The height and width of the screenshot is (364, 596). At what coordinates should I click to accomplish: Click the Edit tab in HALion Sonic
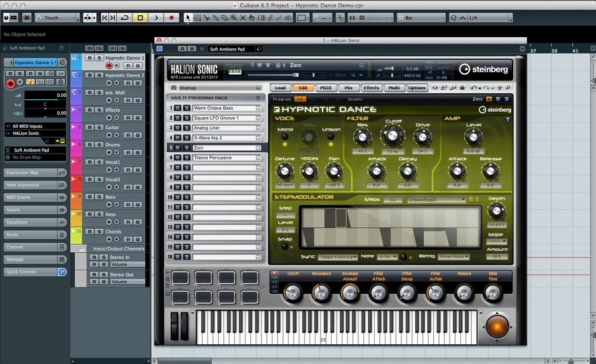[x=303, y=88]
